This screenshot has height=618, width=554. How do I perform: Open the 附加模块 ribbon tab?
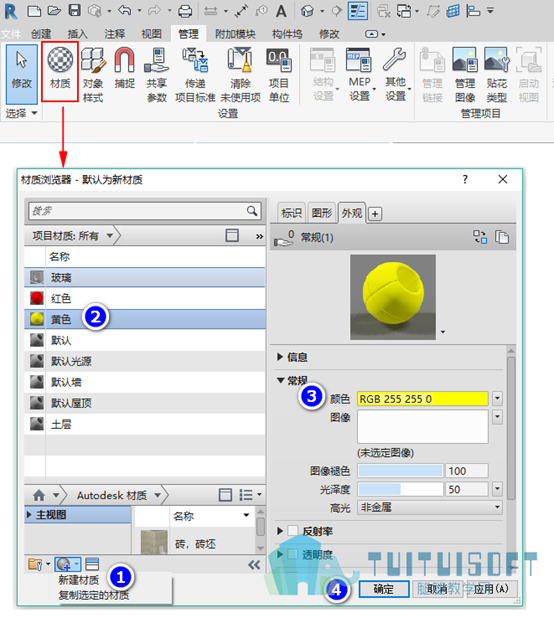[x=235, y=34]
